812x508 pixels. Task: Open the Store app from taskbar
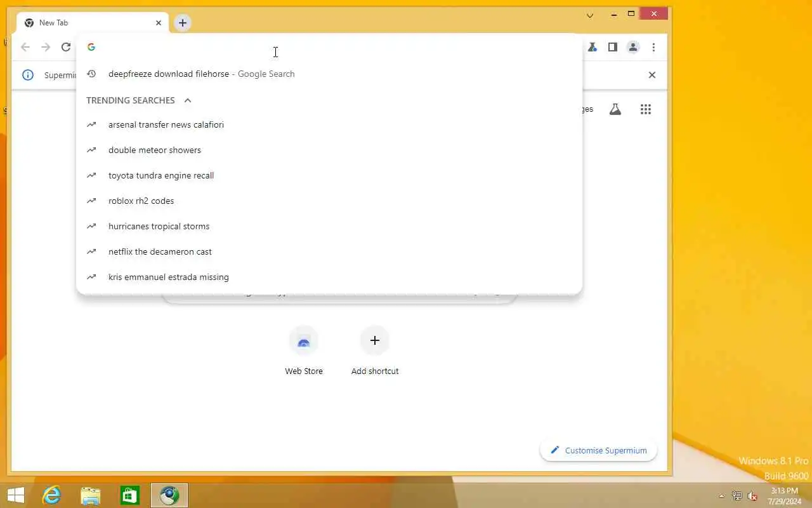click(x=130, y=495)
